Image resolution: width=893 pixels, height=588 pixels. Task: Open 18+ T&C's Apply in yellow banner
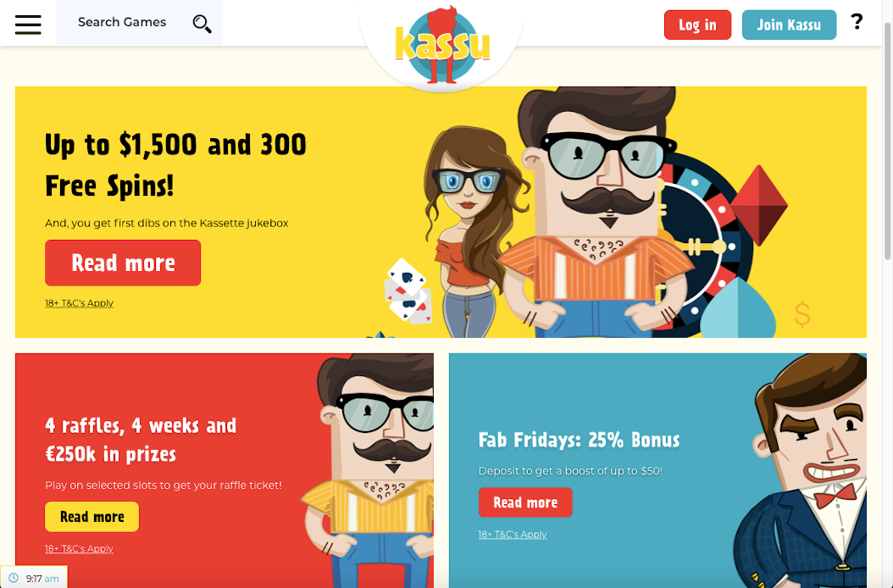(79, 303)
